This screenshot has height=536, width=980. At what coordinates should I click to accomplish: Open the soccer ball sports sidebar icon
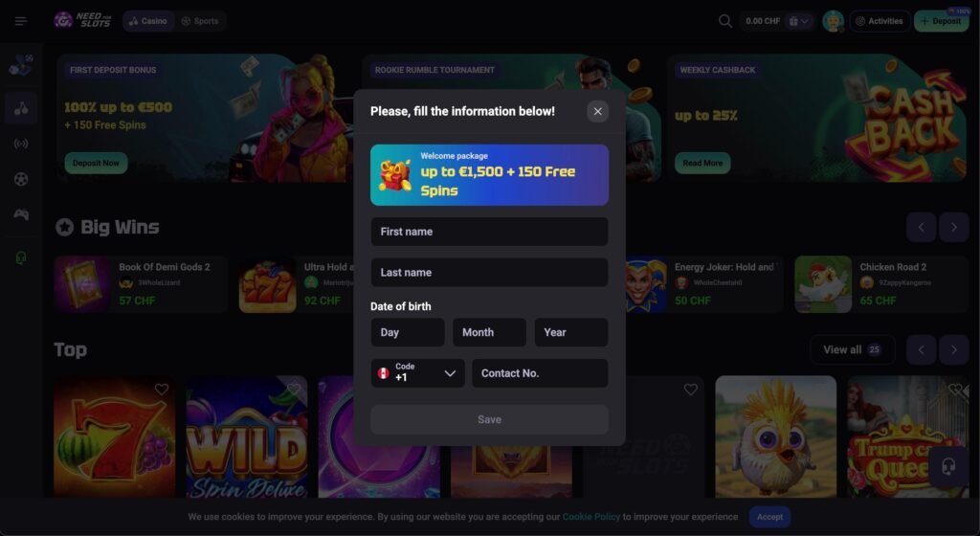(x=21, y=179)
